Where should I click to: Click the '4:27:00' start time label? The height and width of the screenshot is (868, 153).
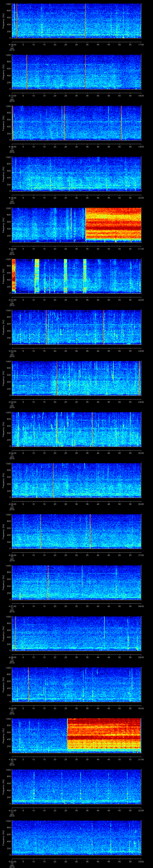[x=12, y=606]
